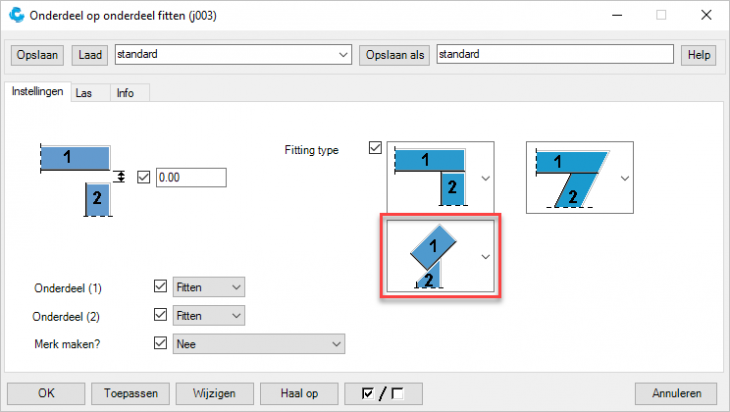Switch to the Las tab
Viewport: 730px width, 412px height.
coord(84,92)
